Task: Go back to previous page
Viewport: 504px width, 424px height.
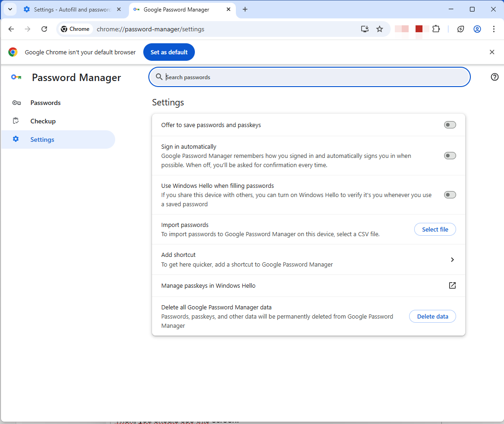Action: [11, 29]
